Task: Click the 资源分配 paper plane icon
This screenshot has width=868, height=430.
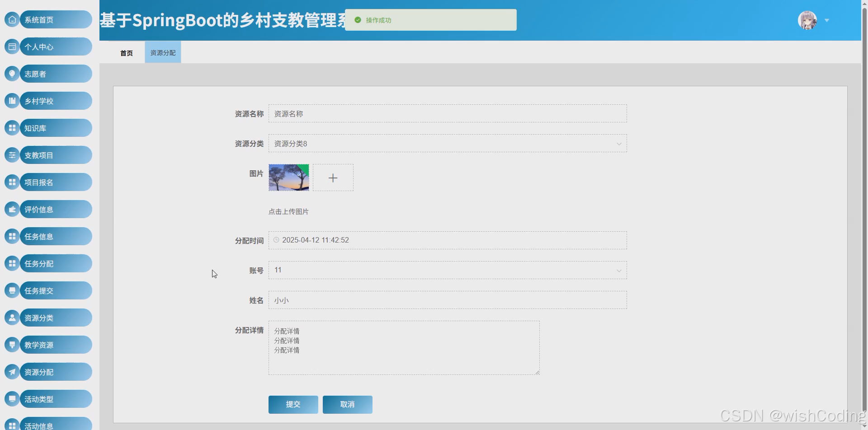Action: (x=12, y=371)
